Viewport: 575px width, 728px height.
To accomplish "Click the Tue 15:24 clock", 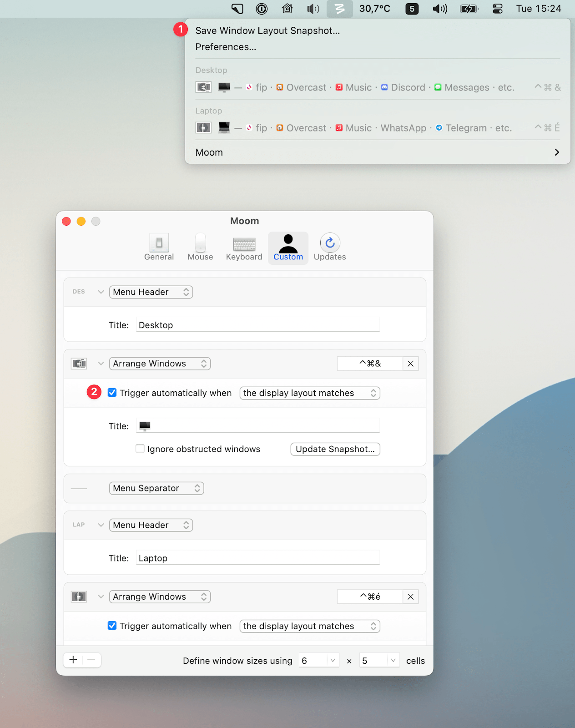I will click(539, 9).
